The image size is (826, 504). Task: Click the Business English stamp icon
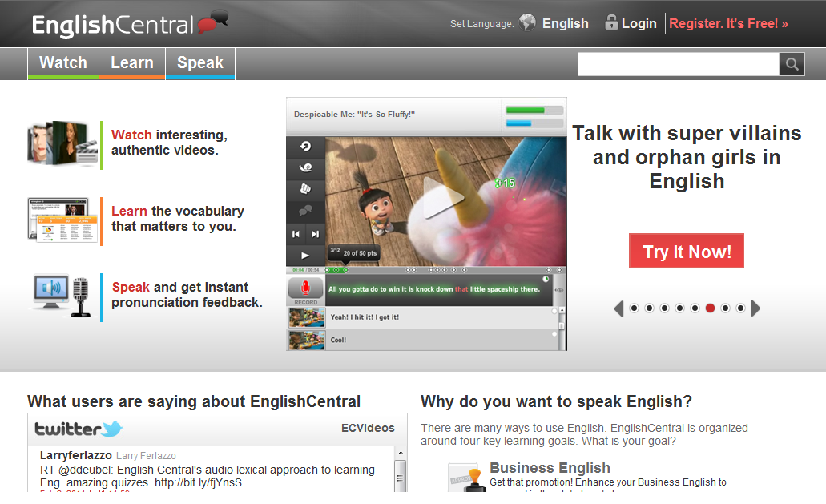click(x=467, y=477)
